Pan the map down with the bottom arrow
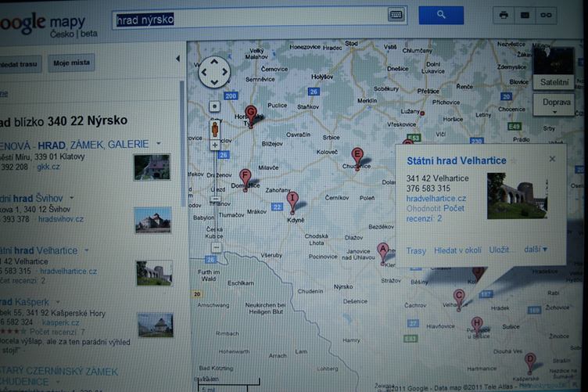Image resolution: width=588 pixels, height=392 pixels. (x=214, y=82)
